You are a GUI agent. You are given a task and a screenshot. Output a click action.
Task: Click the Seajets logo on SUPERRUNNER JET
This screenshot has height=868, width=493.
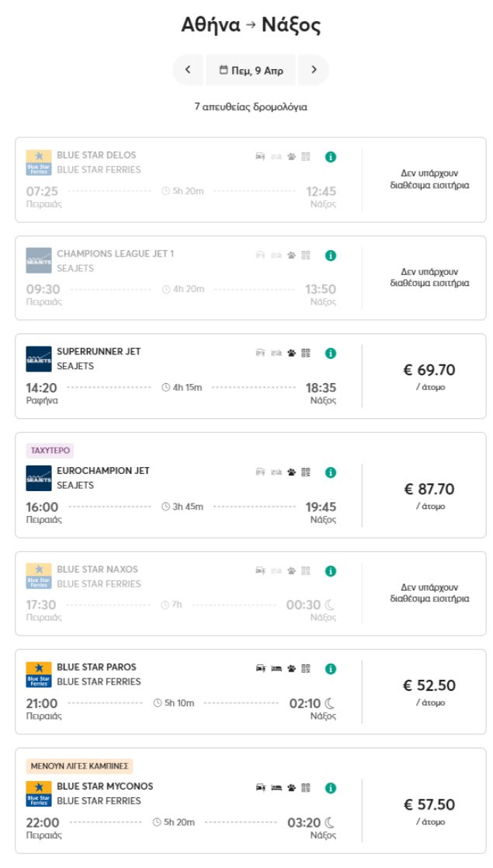(39, 359)
